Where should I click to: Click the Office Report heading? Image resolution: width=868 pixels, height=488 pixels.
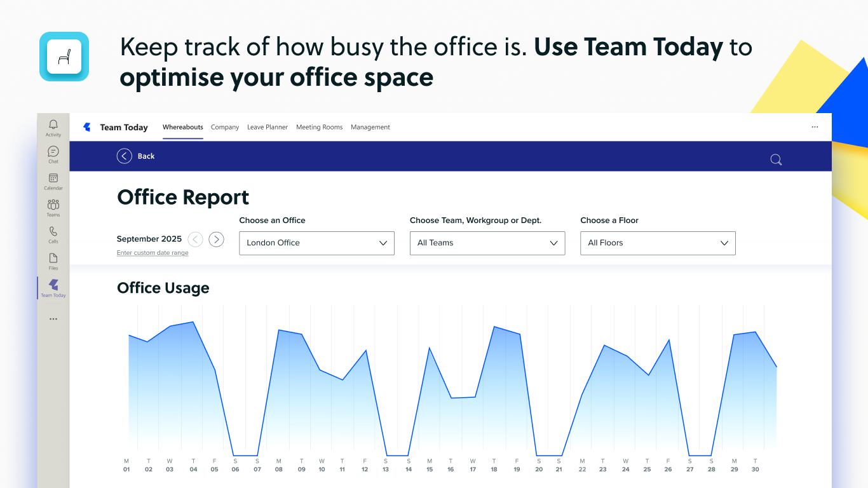pyautogui.click(x=183, y=198)
